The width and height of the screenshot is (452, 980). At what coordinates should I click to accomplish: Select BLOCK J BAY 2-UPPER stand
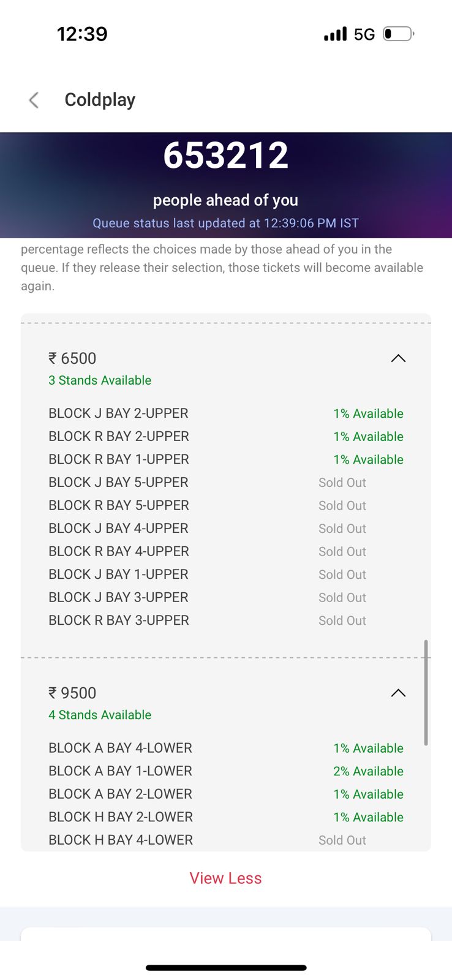click(x=118, y=413)
